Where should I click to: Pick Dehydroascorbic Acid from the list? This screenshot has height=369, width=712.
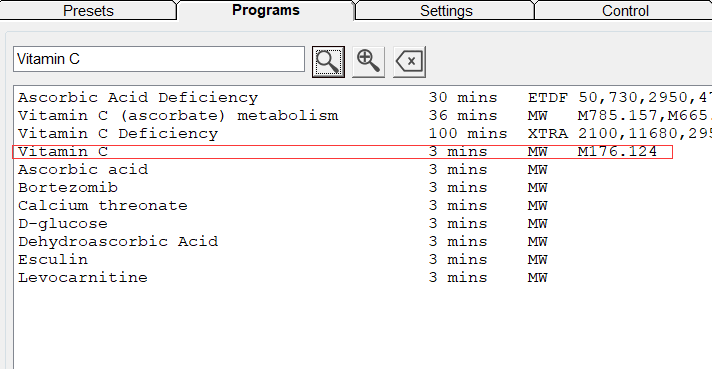point(363,241)
